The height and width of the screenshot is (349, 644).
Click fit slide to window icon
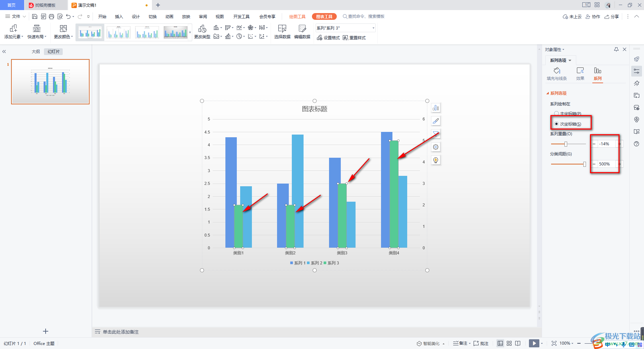(x=554, y=343)
